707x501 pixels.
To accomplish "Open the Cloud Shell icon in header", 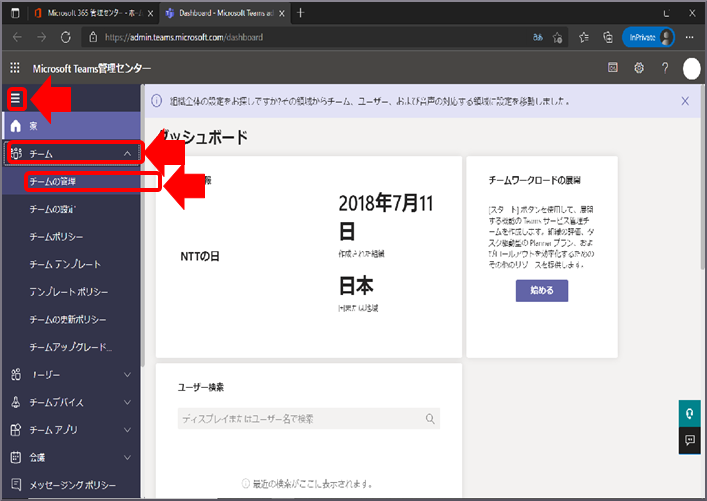I will pyautogui.click(x=613, y=68).
